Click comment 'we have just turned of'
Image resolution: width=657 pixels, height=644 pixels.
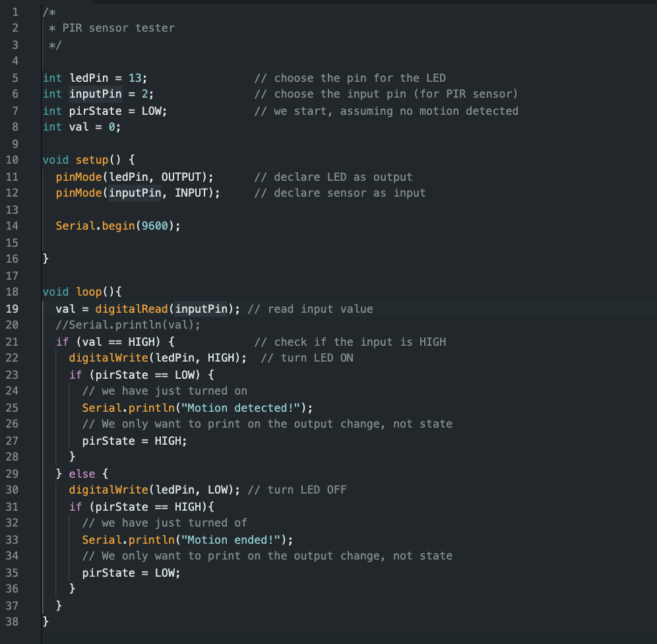(174, 523)
